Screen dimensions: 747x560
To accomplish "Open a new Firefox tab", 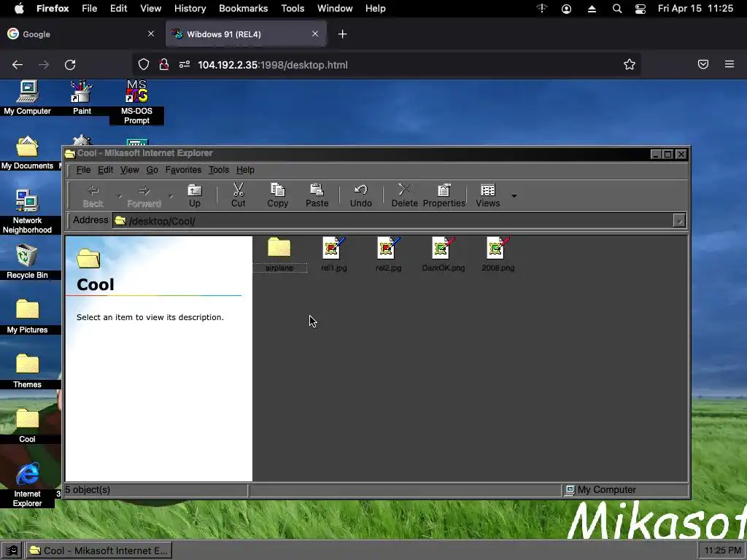I will (343, 34).
